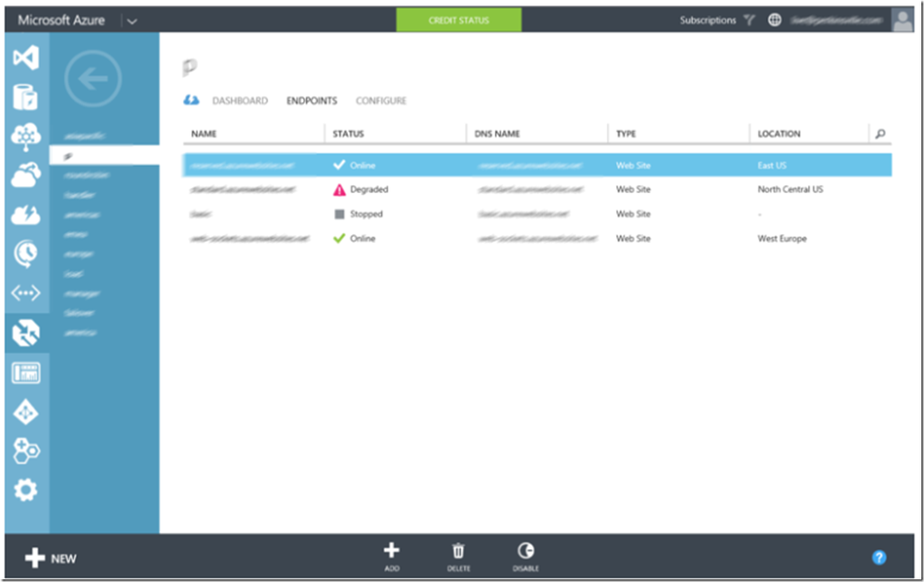924x582 pixels.
Task: Open the SQL Databases sidebar icon
Action: pyautogui.click(x=26, y=97)
